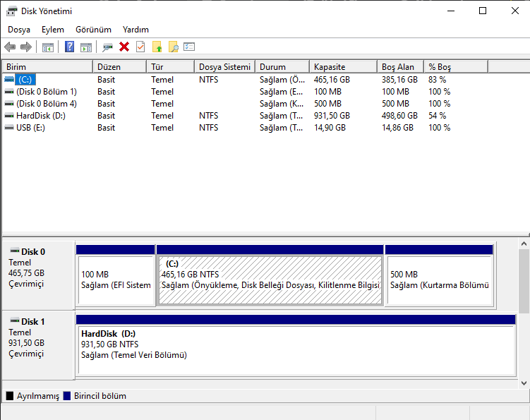Click the 385,16 GB free space cell
The height and width of the screenshot is (420, 530).
click(399, 80)
